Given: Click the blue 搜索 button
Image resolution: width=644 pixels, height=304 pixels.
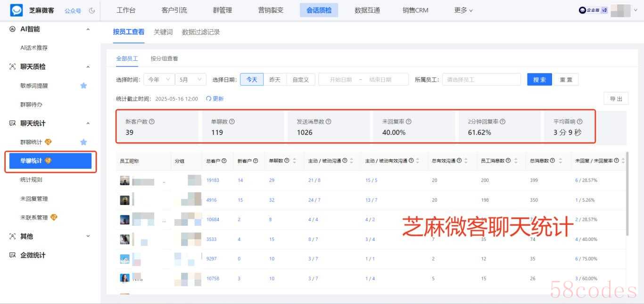Looking at the screenshot, I should click(540, 80).
